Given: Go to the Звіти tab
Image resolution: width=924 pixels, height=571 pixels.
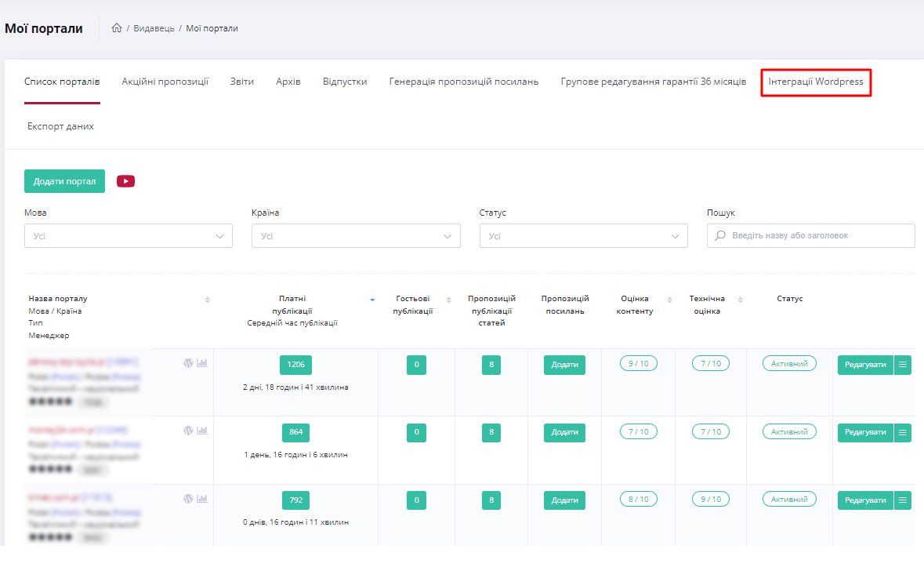Looking at the screenshot, I should tap(242, 82).
